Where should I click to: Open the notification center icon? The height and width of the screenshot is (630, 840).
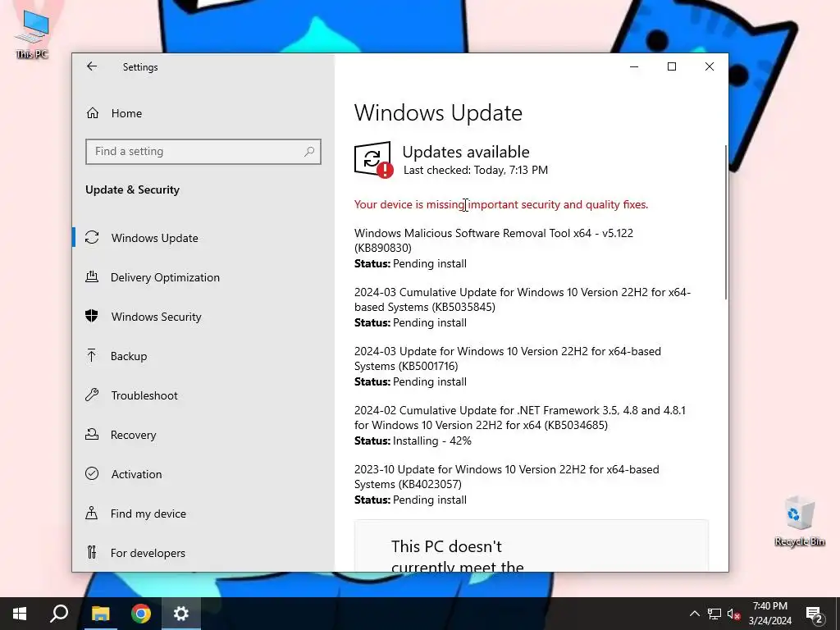point(815,614)
